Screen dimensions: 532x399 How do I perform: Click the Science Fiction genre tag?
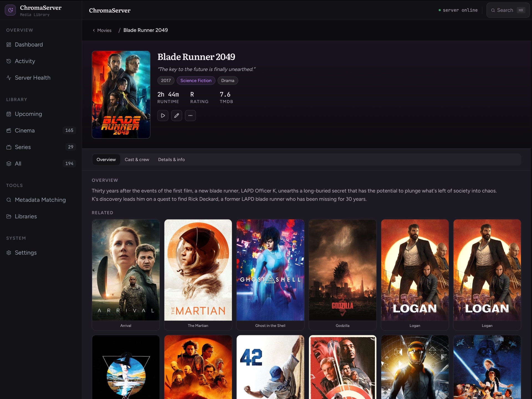(x=196, y=81)
